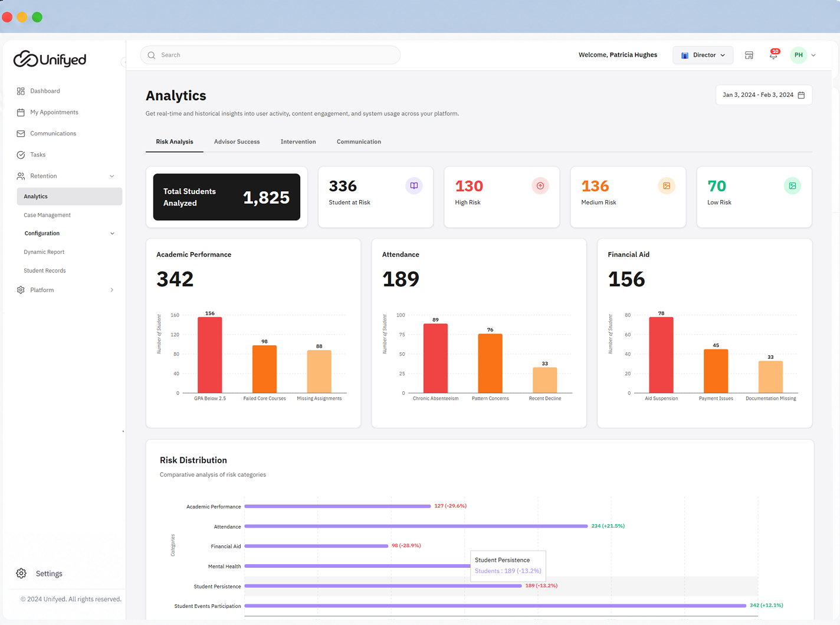
Task: Click the Tasks checkmark icon
Action: 21,155
